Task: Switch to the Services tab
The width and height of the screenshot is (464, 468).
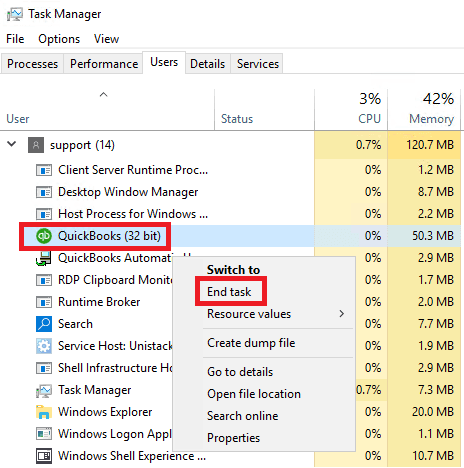Action: [258, 64]
